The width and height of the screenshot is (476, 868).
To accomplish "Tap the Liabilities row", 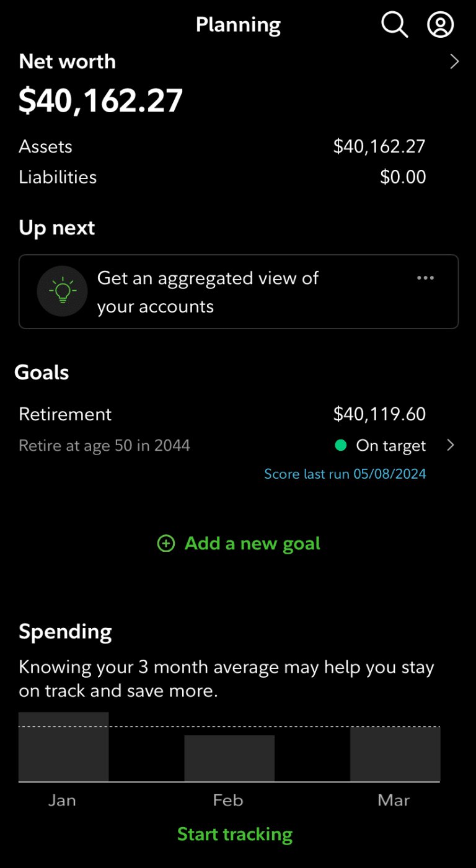I will click(x=222, y=177).
